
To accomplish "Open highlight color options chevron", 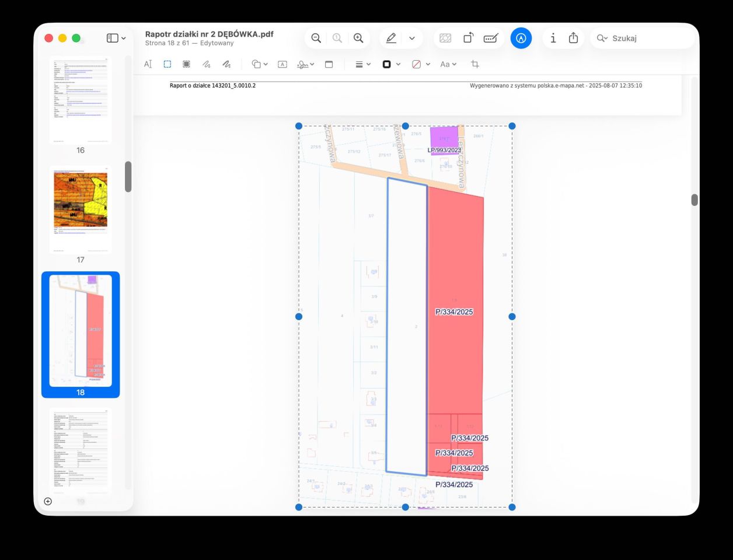I will [x=412, y=38].
